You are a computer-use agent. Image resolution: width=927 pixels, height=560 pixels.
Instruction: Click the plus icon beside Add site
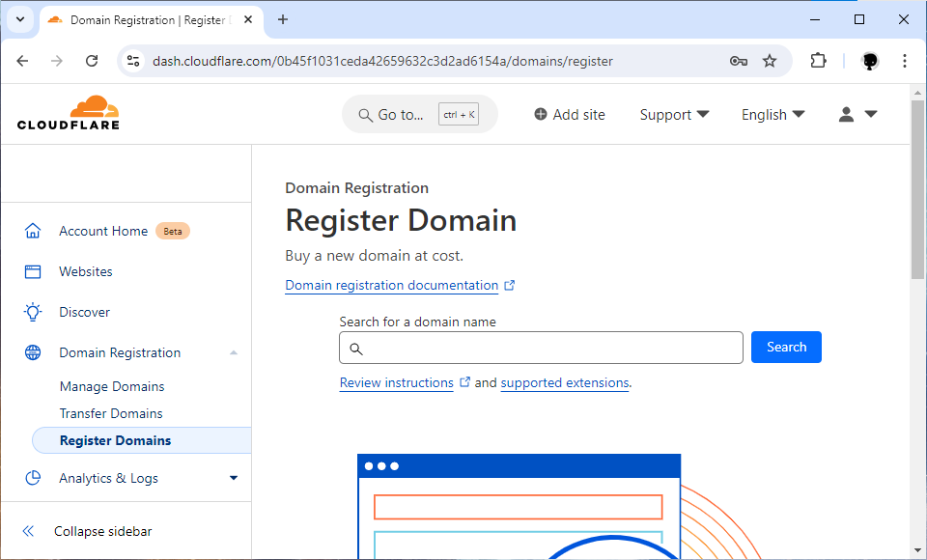(541, 114)
